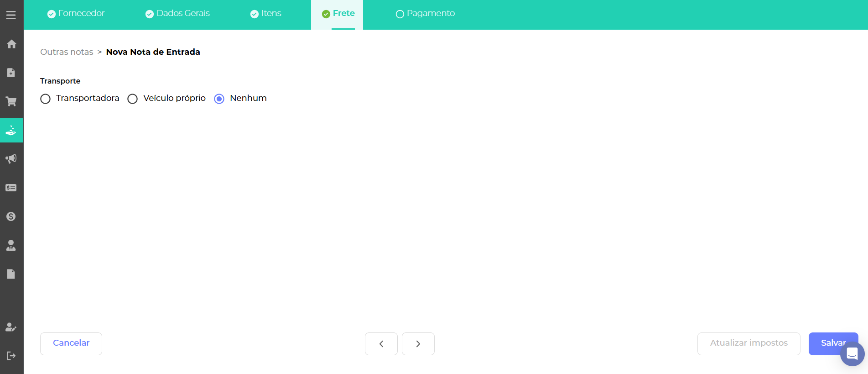This screenshot has height=374, width=868.
Task: Switch to the Pagamento tab
Action: coord(425,14)
